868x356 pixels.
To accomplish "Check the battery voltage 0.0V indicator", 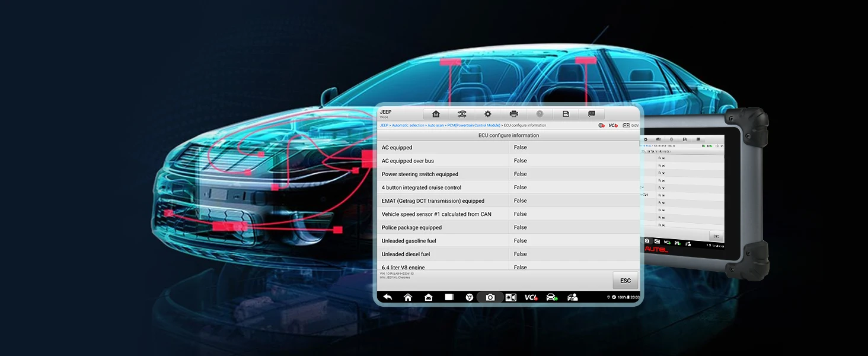I will pyautogui.click(x=631, y=125).
